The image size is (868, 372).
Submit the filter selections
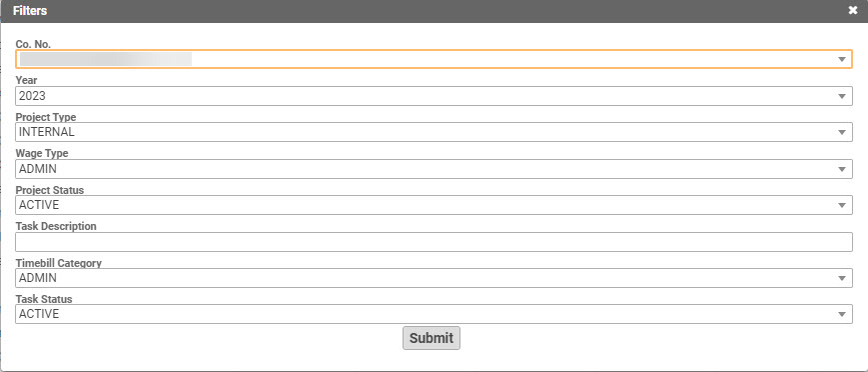pos(432,338)
